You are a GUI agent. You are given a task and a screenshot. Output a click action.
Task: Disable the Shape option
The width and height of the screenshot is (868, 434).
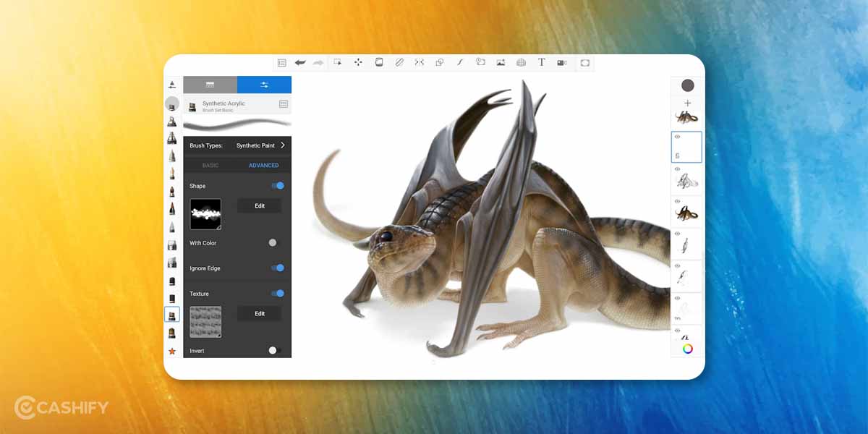[x=278, y=186]
